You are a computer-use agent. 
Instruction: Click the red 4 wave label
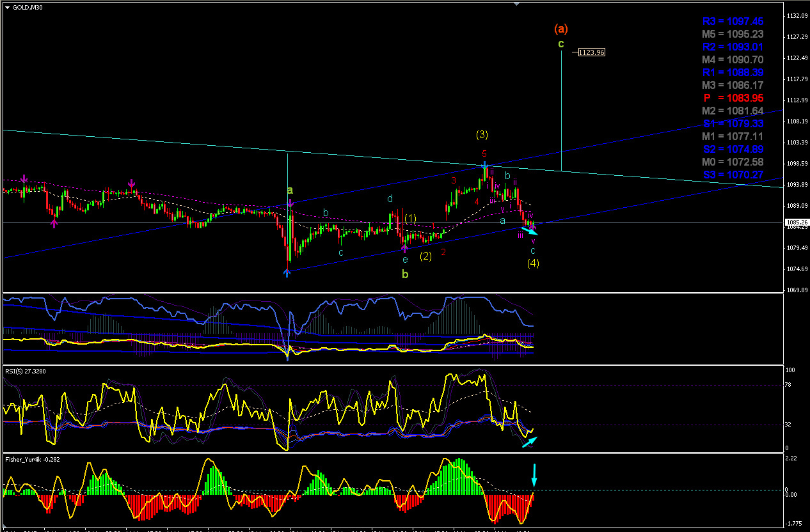tap(477, 201)
